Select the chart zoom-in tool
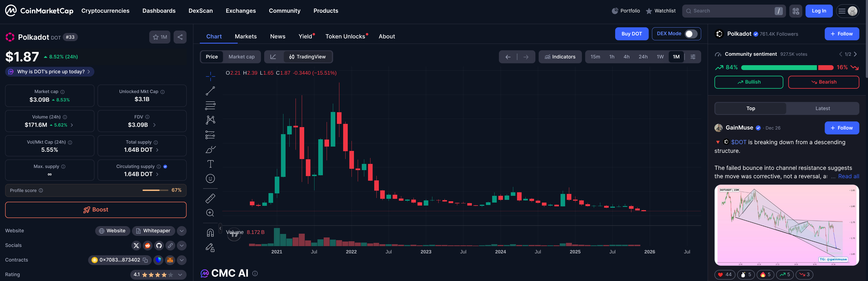 210,213
